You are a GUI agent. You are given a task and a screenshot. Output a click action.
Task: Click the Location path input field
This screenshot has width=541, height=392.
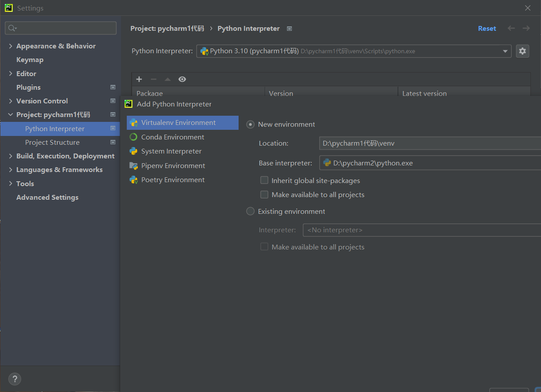click(x=430, y=143)
